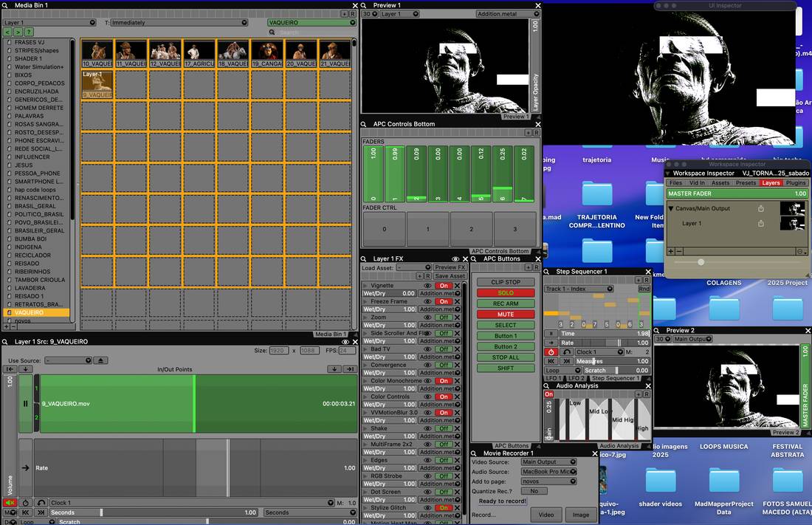Unmute Layer 1 audio red speaker
Screen dimensions: 812x525
(x=10, y=503)
